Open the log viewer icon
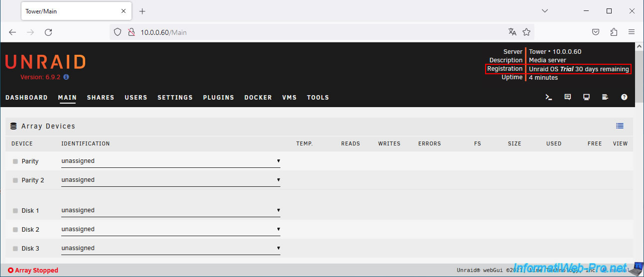This screenshot has width=644, height=277. pyautogui.click(x=605, y=98)
